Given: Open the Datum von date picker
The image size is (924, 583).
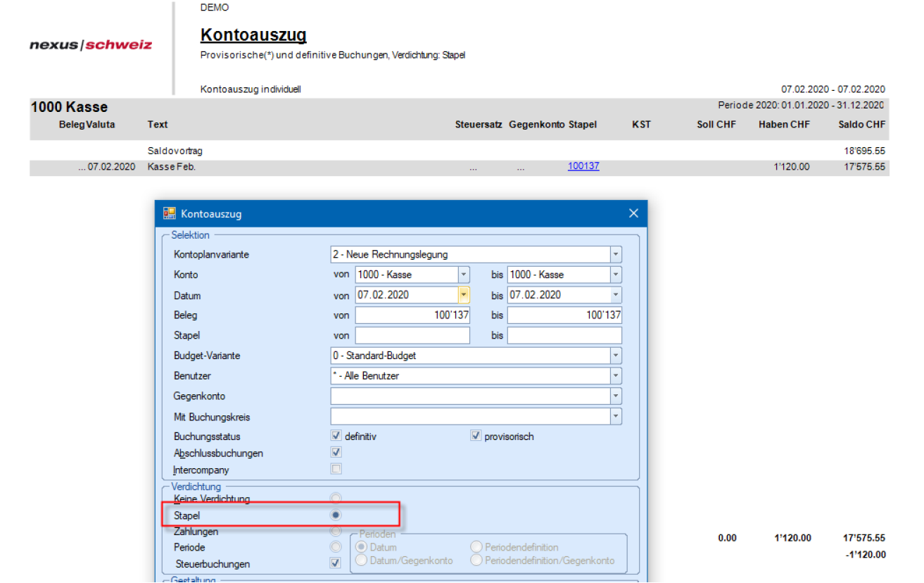Looking at the screenshot, I should [x=464, y=295].
